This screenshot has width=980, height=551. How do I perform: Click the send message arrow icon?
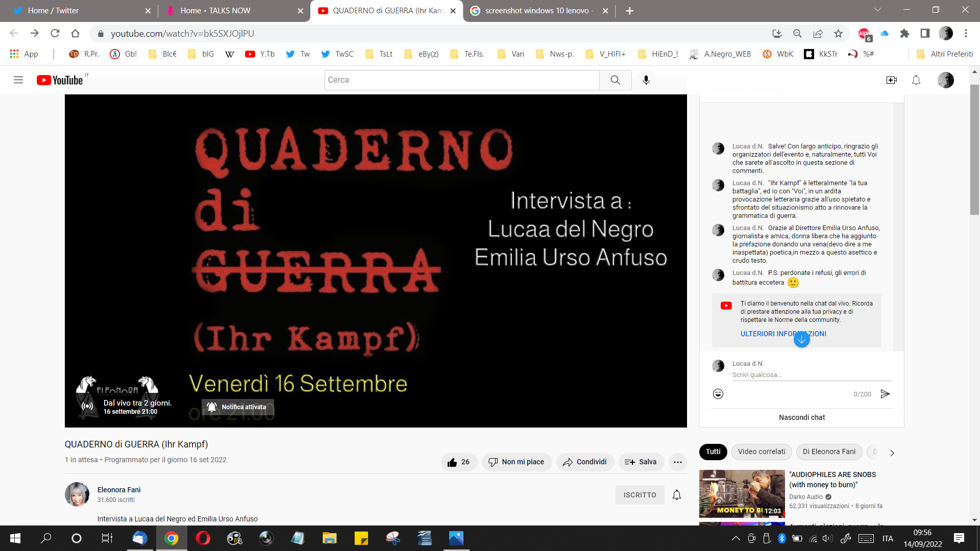tap(885, 394)
